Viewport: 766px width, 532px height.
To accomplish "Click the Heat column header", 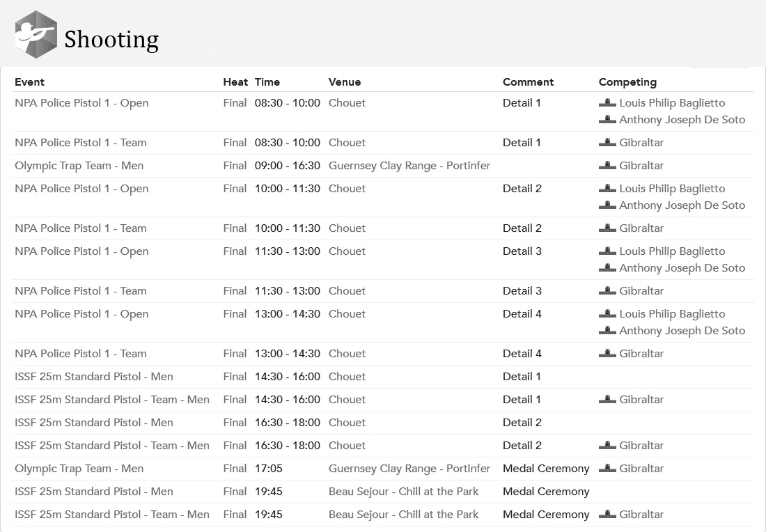I will (x=235, y=82).
